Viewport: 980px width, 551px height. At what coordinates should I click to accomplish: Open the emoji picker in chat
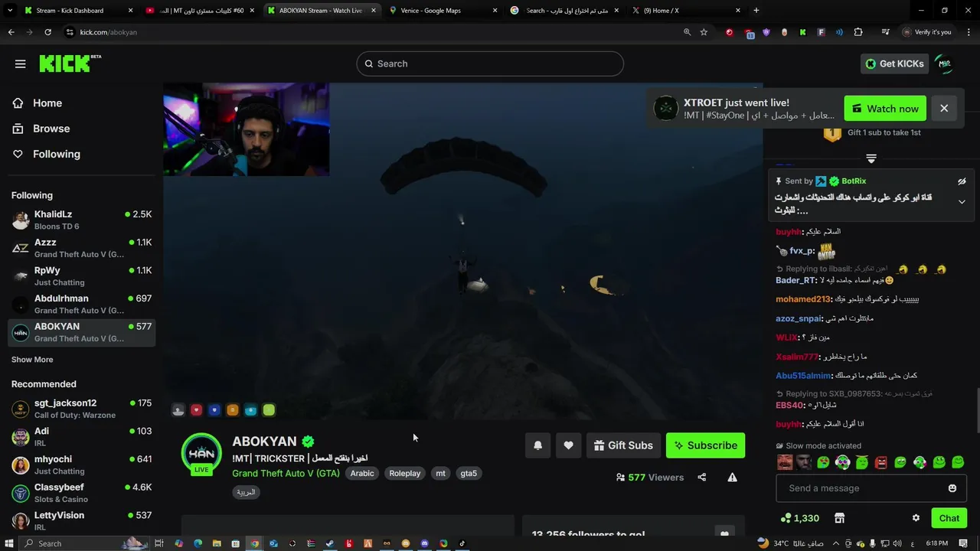click(x=952, y=488)
